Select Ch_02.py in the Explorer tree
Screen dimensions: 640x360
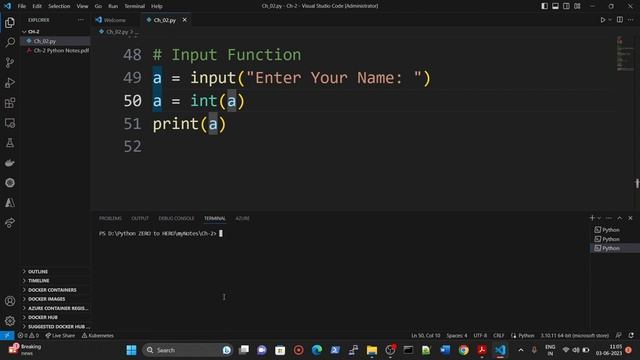pyautogui.click(x=55, y=41)
